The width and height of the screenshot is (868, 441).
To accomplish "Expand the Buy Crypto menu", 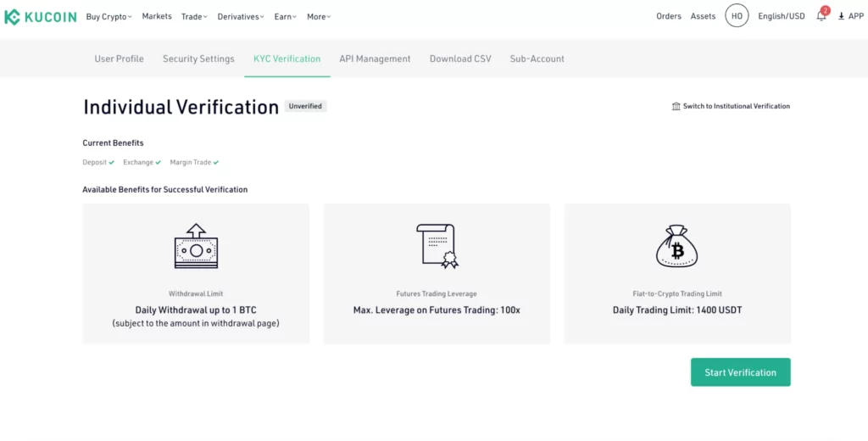I will click(109, 17).
